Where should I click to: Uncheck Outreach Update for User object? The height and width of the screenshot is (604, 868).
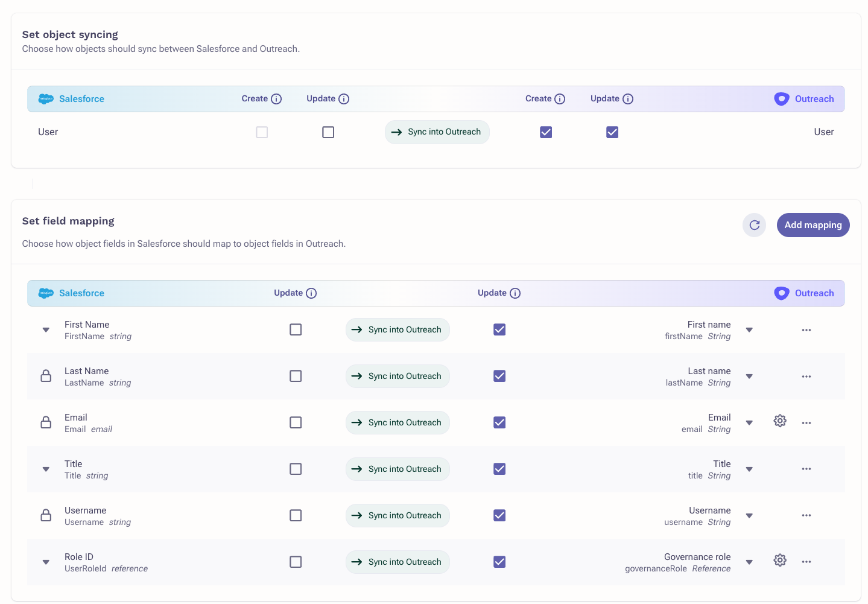(612, 132)
